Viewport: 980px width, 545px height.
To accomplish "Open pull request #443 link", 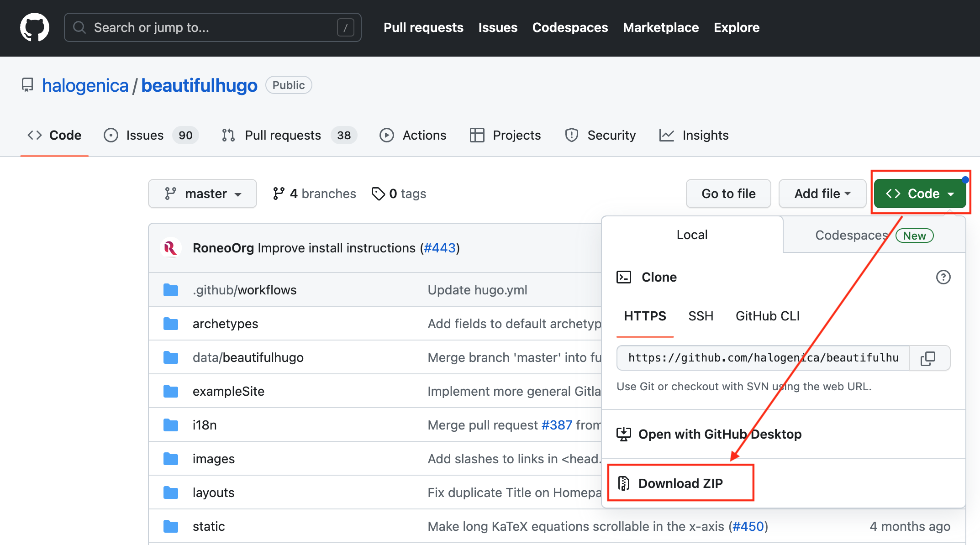I will tap(440, 248).
